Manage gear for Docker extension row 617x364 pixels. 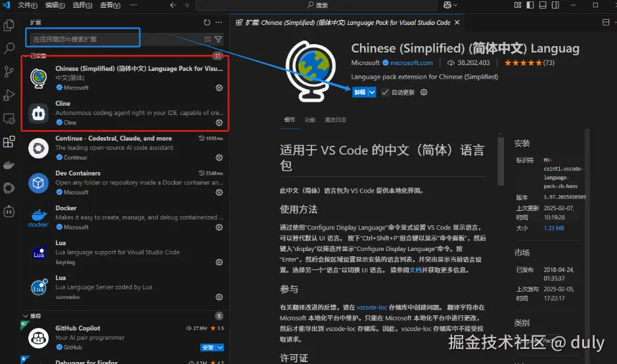pyautogui.click(x=219, y=227)
